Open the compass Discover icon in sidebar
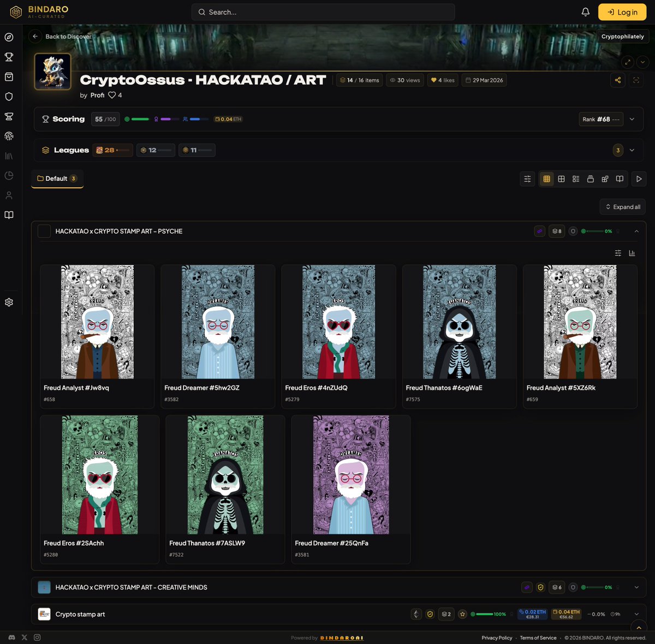 tap(9, 37)
